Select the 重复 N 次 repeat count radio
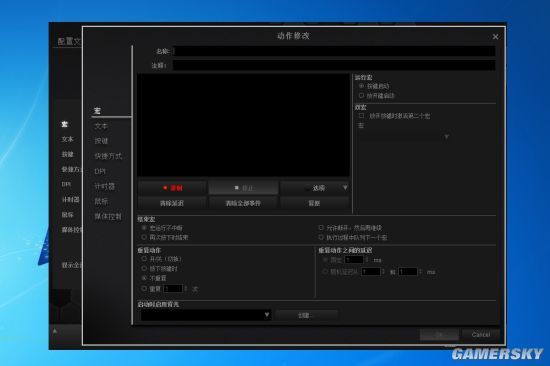550x366 pixels. point(144,288)
